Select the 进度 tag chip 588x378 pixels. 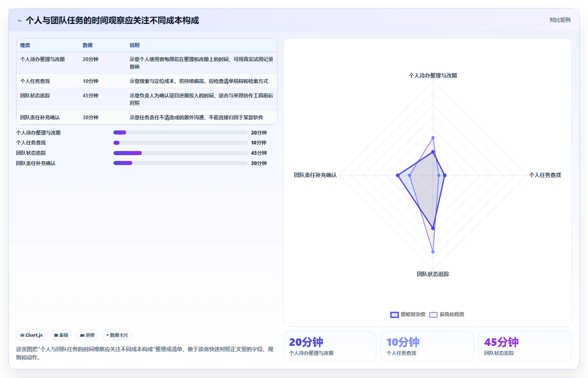pyautogui.click(x=87, y=335)
